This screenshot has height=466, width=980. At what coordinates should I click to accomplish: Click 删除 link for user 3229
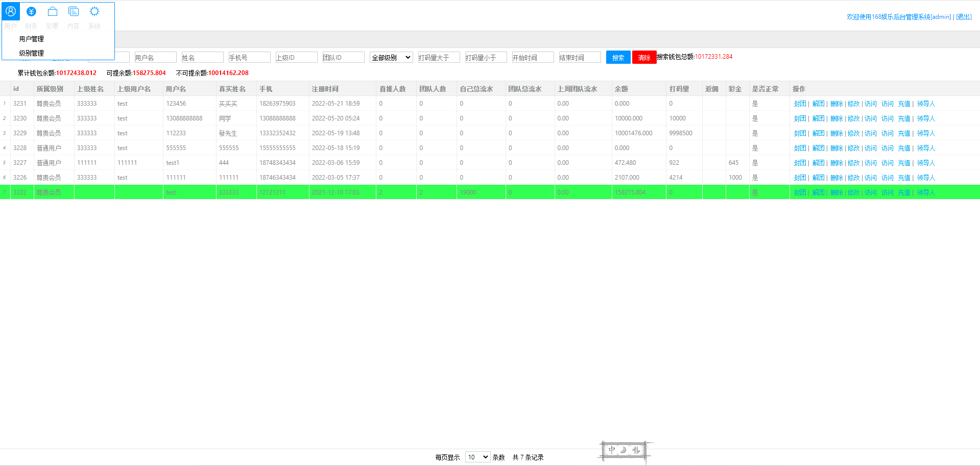836,133
